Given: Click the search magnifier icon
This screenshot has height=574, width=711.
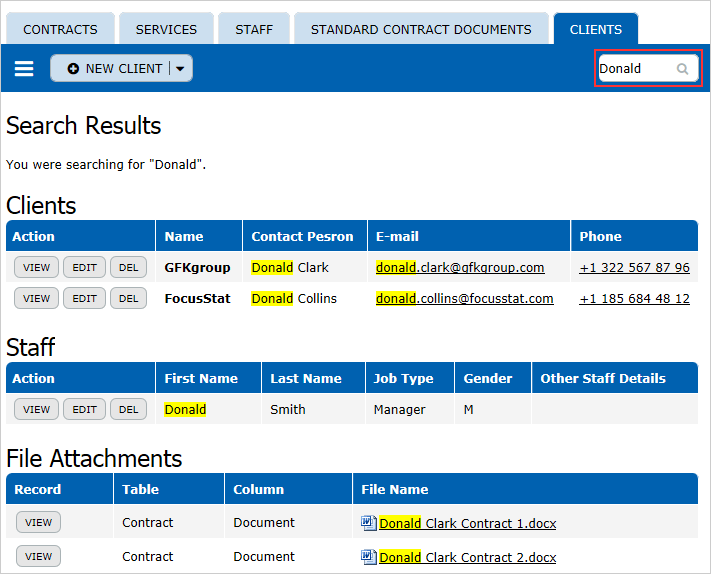Looking at the screenshot, I should point(682,69).
